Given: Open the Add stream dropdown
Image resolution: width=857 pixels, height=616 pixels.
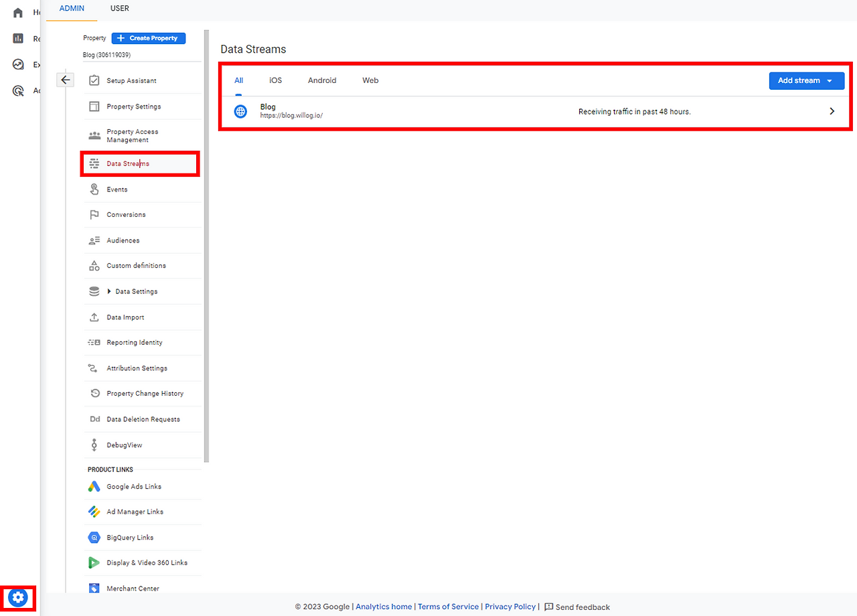Looking at the screenshot, I should 806,80.
